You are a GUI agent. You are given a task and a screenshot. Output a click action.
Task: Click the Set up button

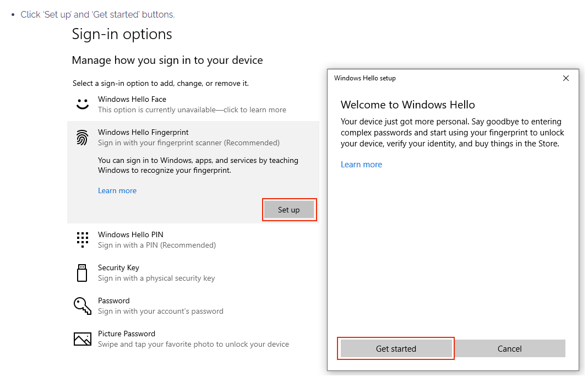[x=289, y=210]
